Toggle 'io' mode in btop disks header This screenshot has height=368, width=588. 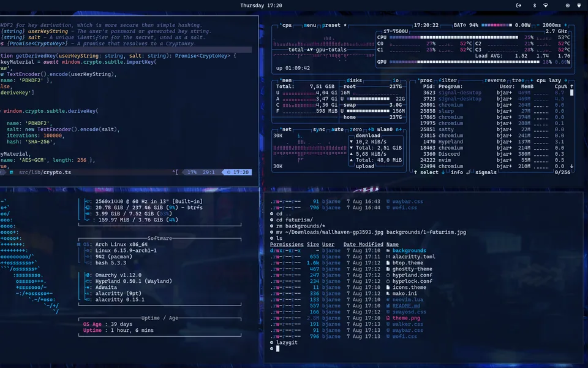[x=396, y=80]
